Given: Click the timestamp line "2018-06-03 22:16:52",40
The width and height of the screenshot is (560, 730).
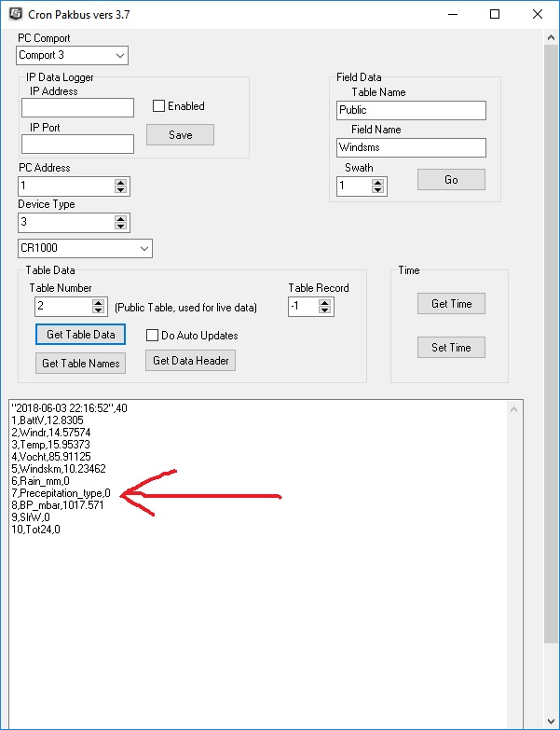Looking at the screenshot, I should [69, 408].
